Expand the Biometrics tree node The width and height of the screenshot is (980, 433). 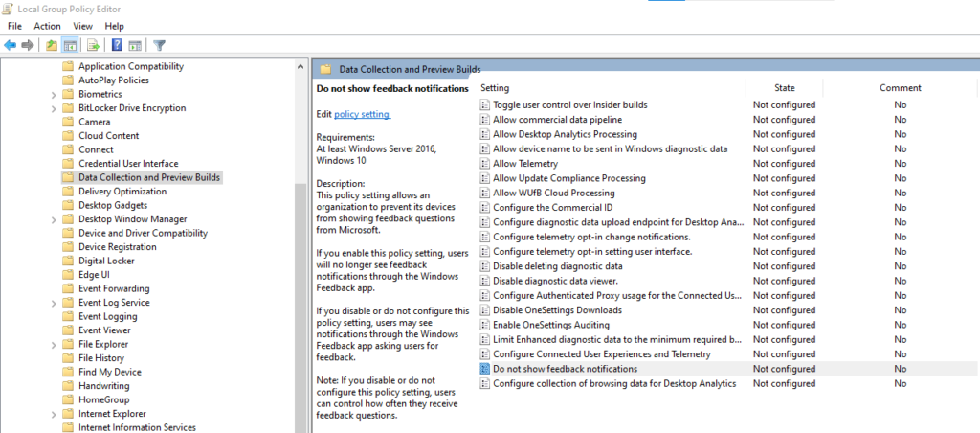54,95
